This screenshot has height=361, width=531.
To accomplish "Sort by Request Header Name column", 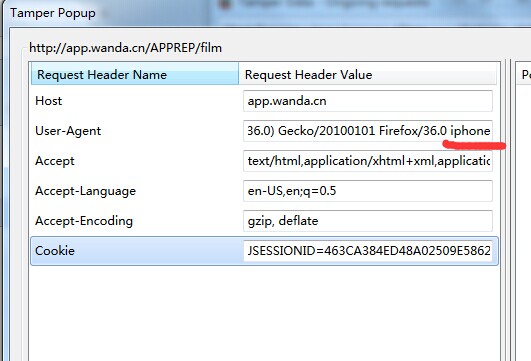I will point(135,74).
